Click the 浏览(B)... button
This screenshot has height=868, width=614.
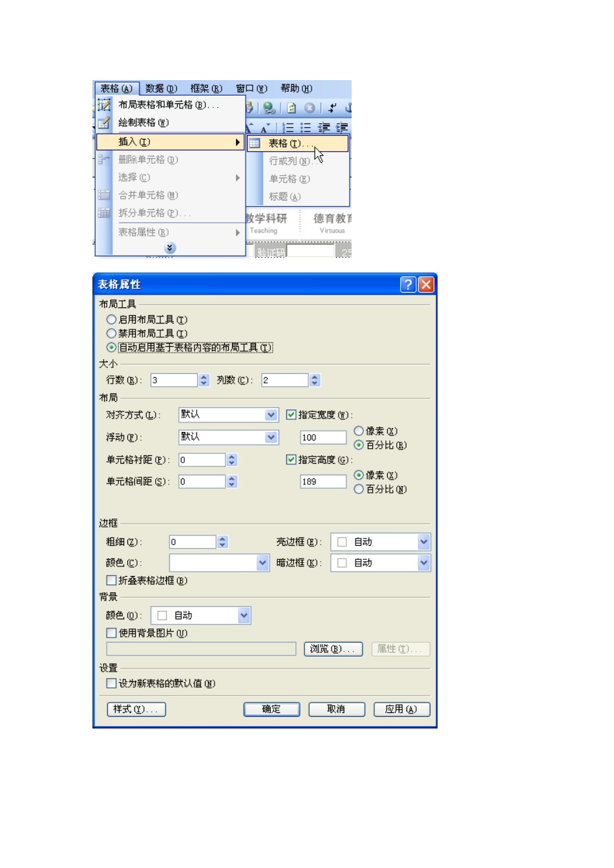pyautogui.click(x=333, y=649)
